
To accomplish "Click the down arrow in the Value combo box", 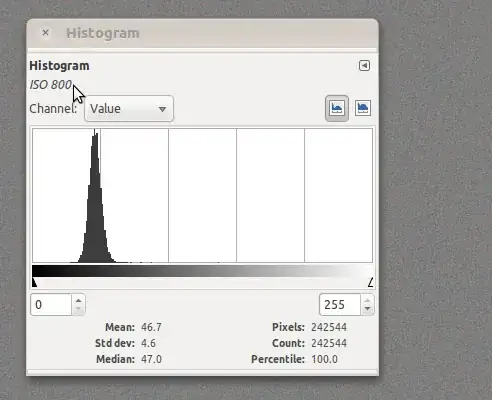I will [x=162, y=109].
